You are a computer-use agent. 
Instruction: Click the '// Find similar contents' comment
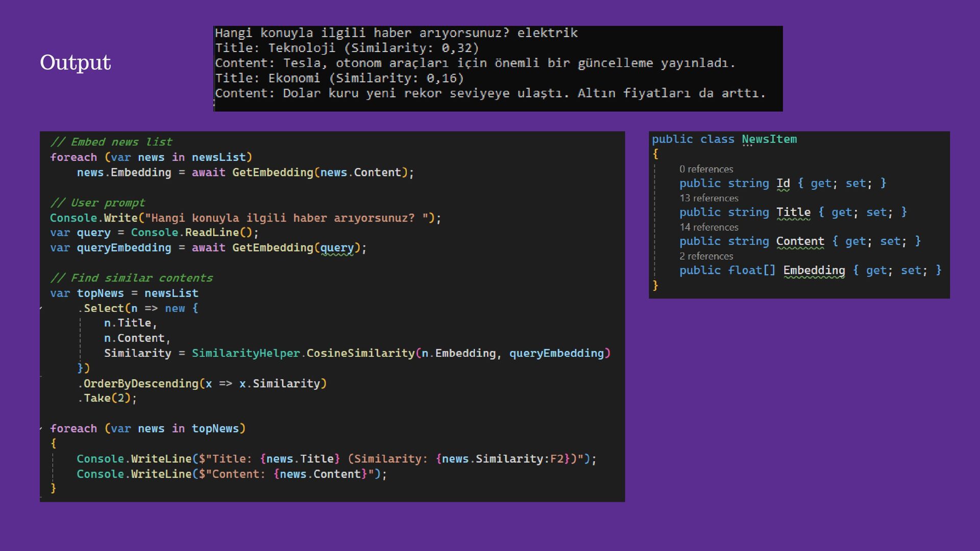click(x=131, y=278)
